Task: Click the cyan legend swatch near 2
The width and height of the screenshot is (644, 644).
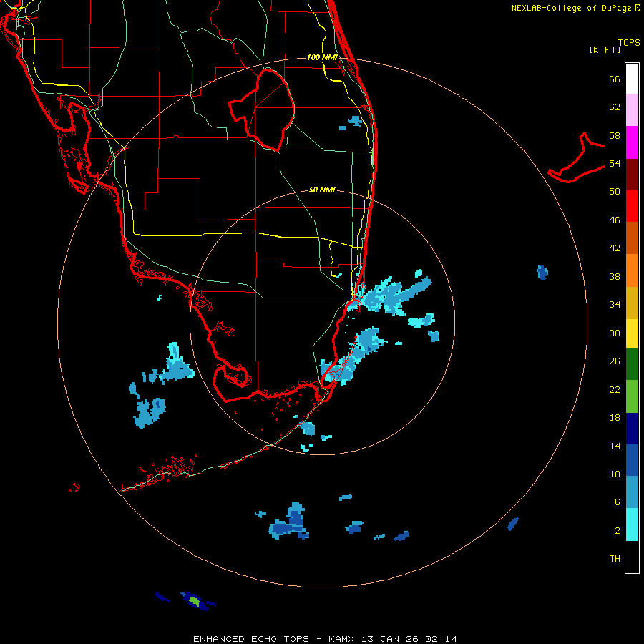Action: coord(632,525)
